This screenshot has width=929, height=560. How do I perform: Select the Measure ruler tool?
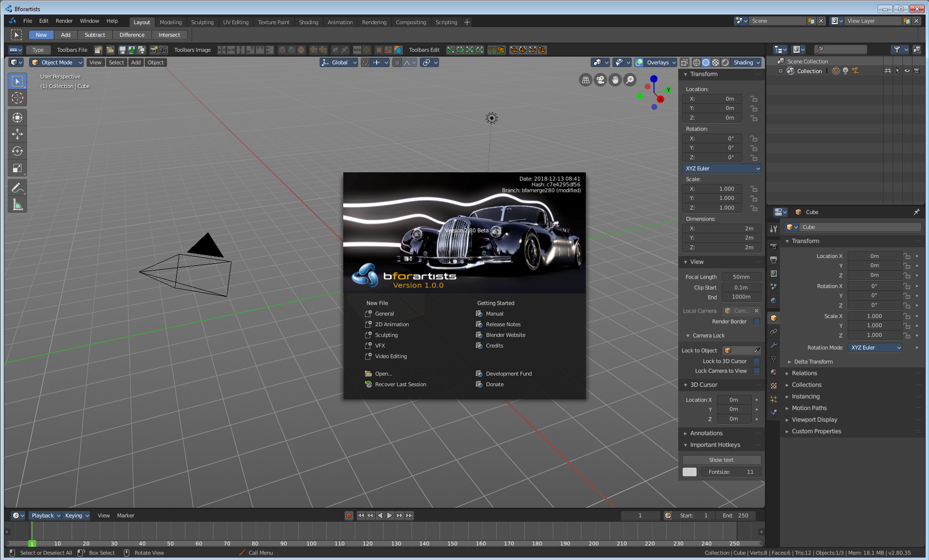pos(17,205)
